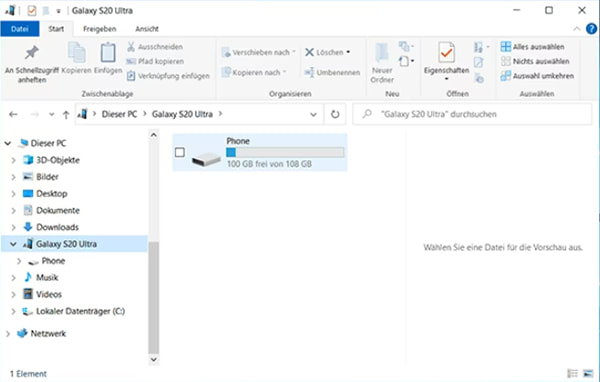Collapse Galaxy S20 Ultra tree node
The image size is (600, 382).
click(13, 244)
